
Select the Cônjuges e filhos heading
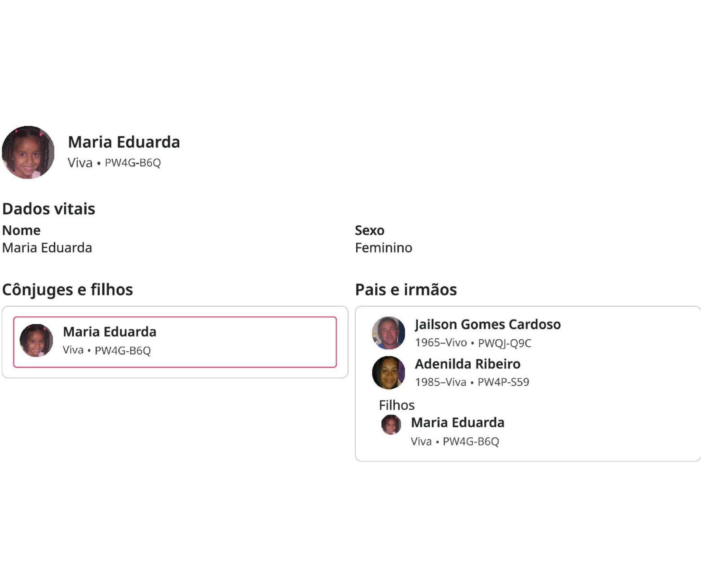67,289
